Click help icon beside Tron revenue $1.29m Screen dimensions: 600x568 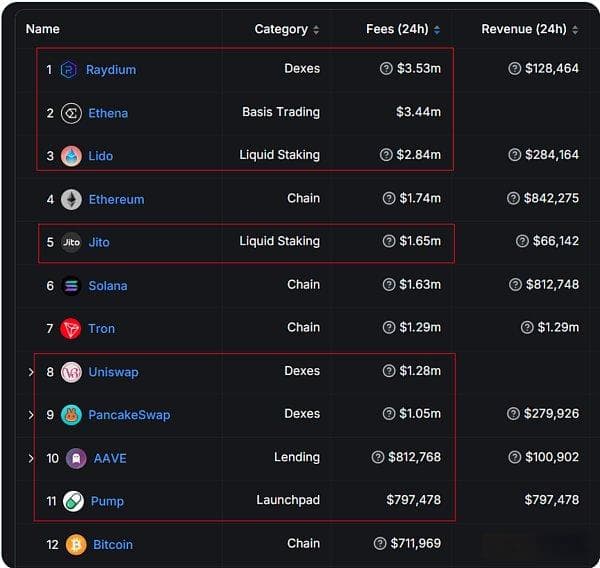[x=527, y=327]
